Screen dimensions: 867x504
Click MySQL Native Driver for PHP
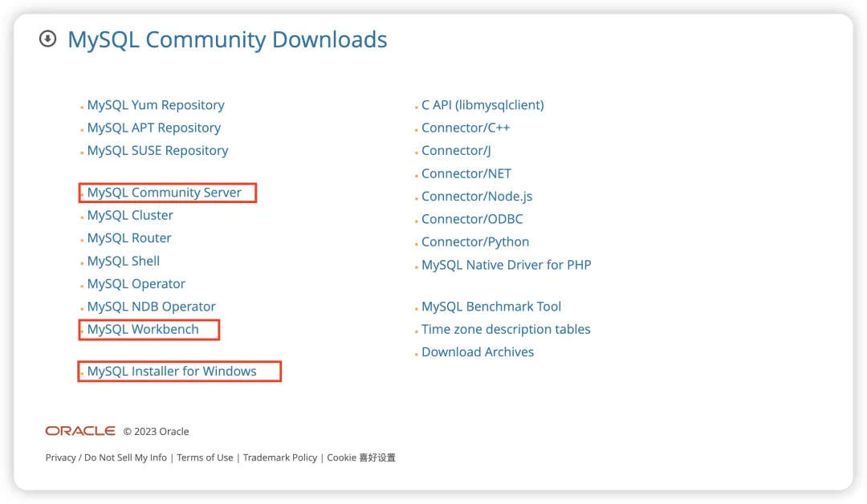pyautogui.click(x=506, y=265)
